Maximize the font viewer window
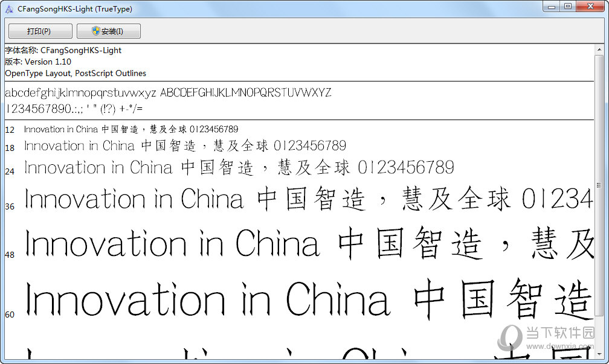 click(x=568, y=7)
